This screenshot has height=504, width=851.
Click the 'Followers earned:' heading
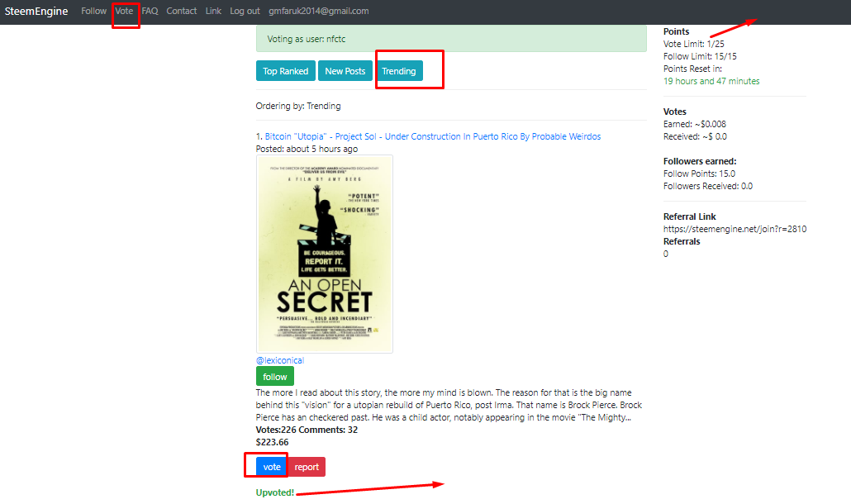(x=700, y=161)
